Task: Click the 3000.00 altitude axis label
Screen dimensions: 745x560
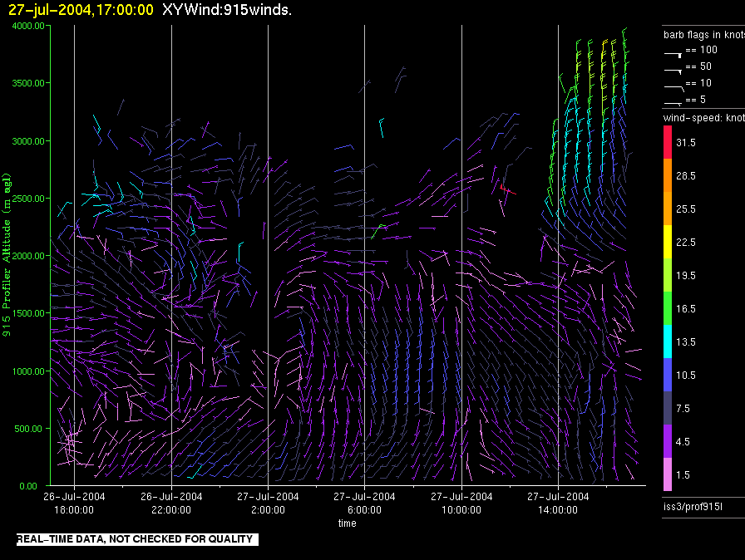Action: pos(28,141)
